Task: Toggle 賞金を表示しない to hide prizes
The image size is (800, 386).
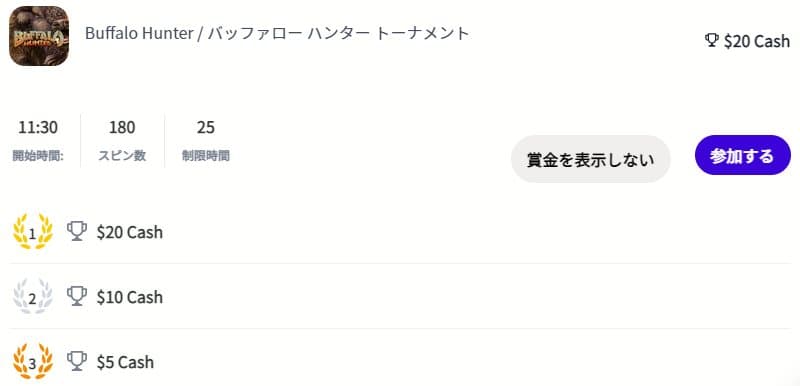Action: click(590, 159)
